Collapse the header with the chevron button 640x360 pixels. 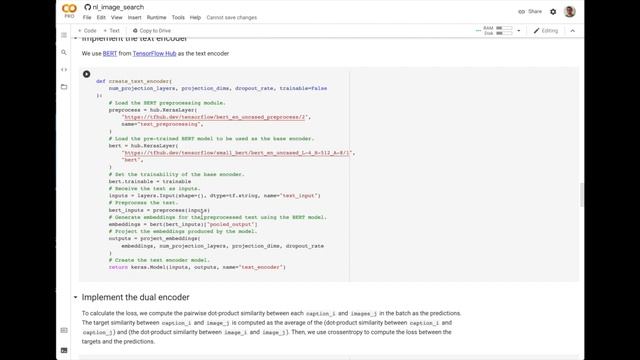573,31
